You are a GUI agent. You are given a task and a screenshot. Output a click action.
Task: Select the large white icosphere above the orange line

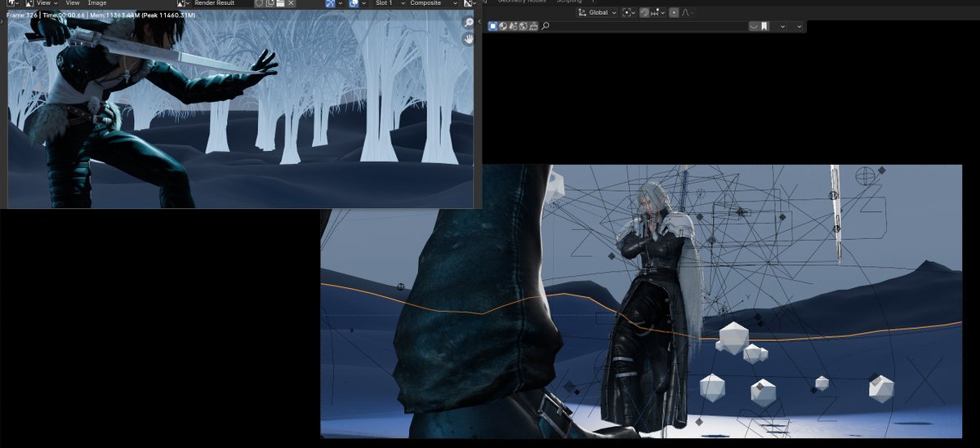(x=734, y=336)
